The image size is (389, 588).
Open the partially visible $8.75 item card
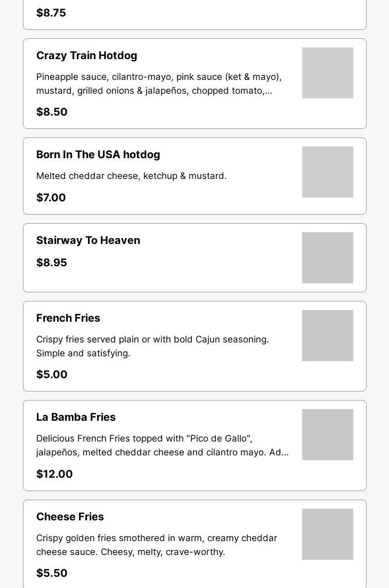[194, 14]
